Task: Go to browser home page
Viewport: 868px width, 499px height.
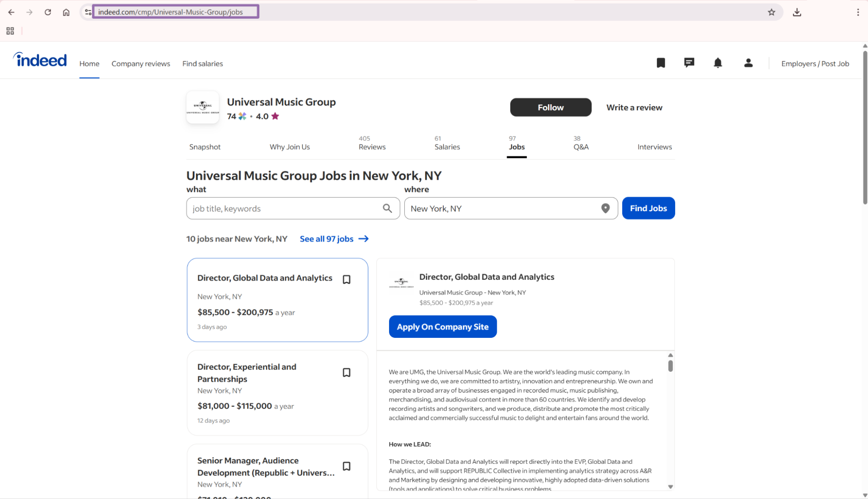Action: click(x=66, y=12)
